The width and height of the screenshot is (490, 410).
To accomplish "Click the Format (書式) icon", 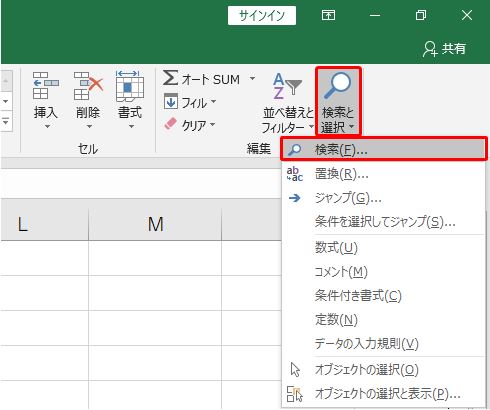I will (x=130, y=86).
